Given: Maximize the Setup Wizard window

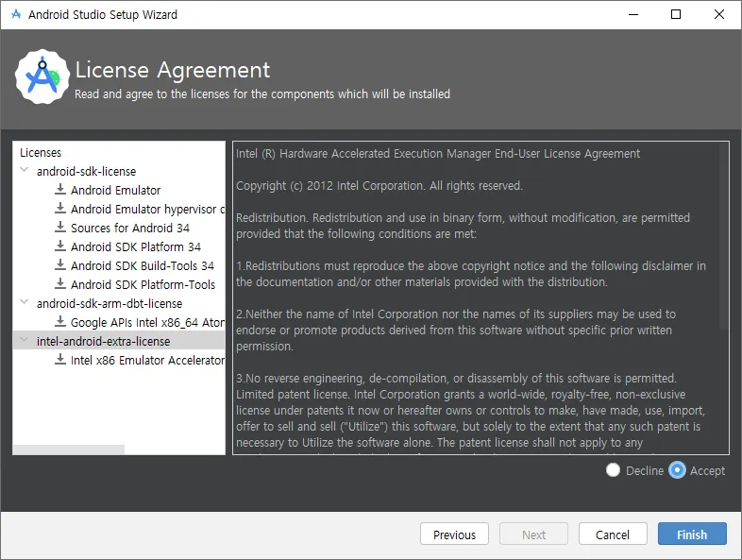Looking at the screenshot, I should click(x=676, y=14).
